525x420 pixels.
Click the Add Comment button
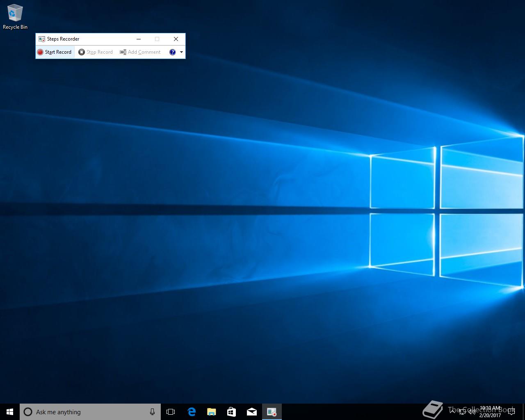tap(140, 52)
